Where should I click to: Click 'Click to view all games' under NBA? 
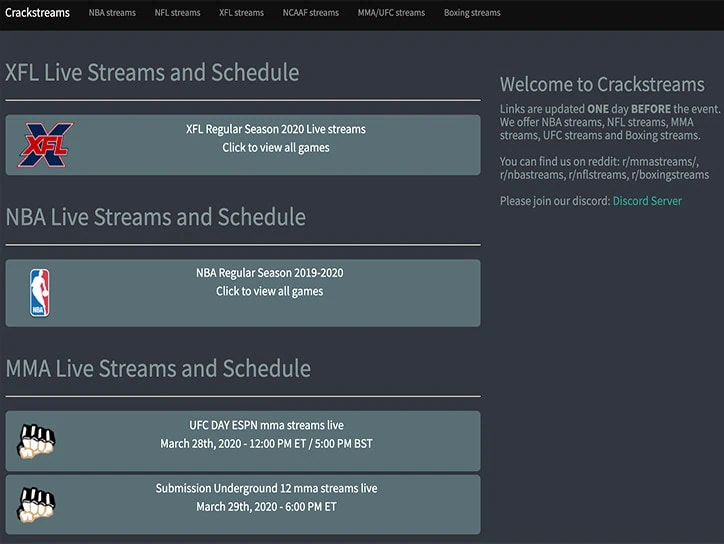click(x=270, y=292)
